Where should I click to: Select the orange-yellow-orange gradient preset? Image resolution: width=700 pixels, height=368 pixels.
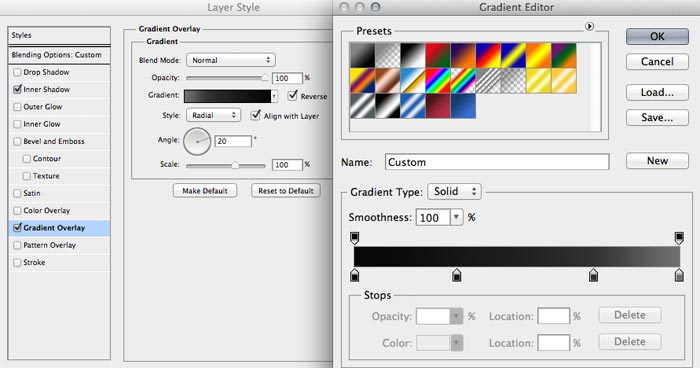[x=538, y=55]
